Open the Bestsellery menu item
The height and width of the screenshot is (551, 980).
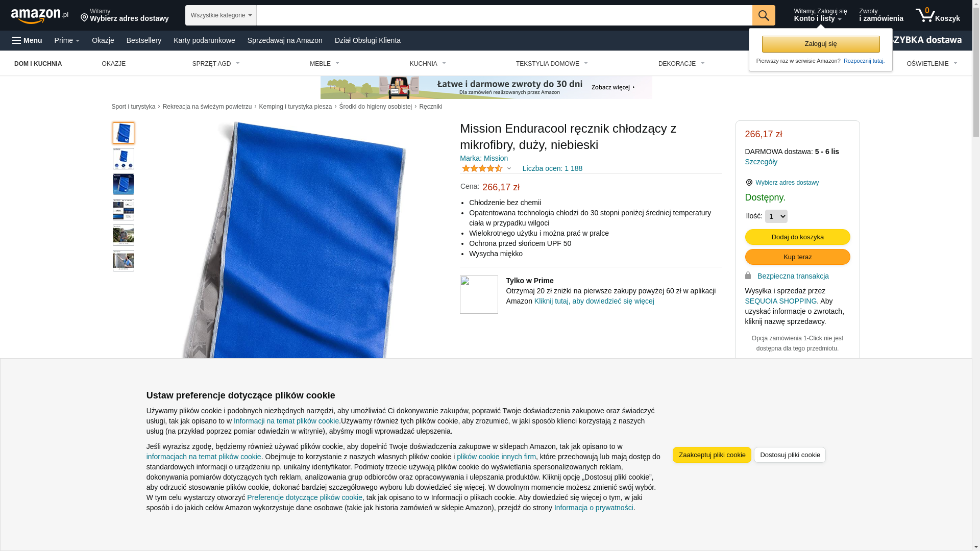[x=144, y=40]
